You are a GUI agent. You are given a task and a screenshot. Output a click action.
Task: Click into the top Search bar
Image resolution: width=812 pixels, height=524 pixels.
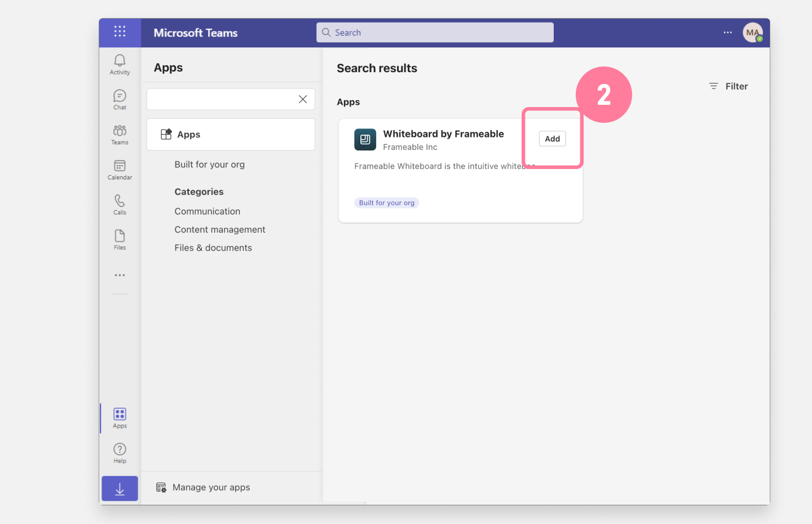435,33
